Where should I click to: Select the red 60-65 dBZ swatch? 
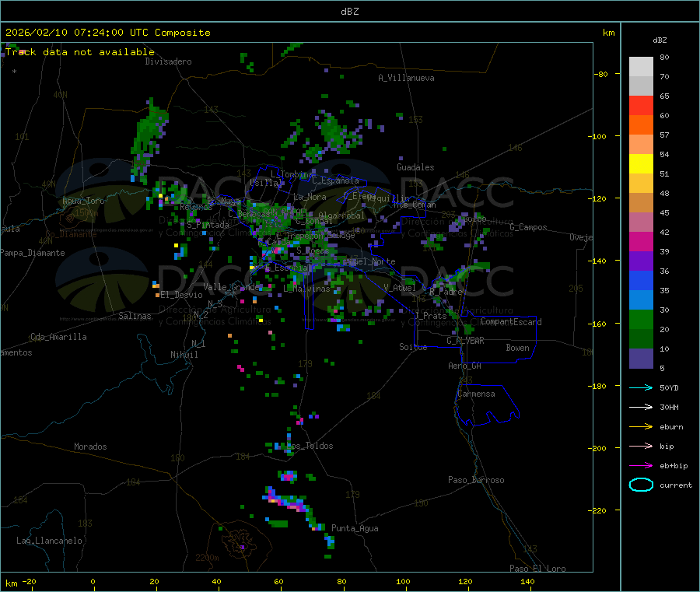(x=641, y=105)
